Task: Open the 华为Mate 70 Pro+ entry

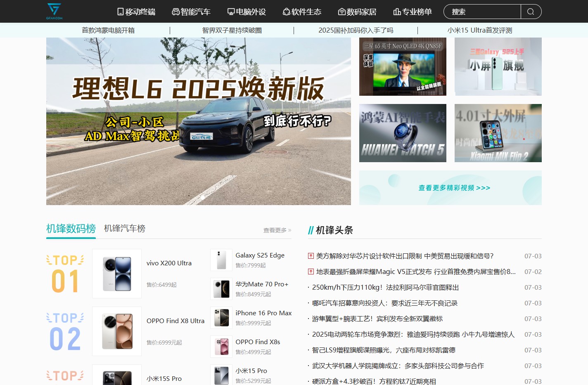Action: tap(262, 284)
